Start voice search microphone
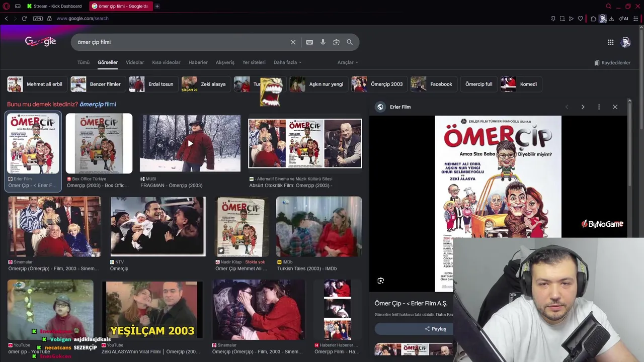The width and height of the screenshot is (644, 362). (x=323, y=42)
